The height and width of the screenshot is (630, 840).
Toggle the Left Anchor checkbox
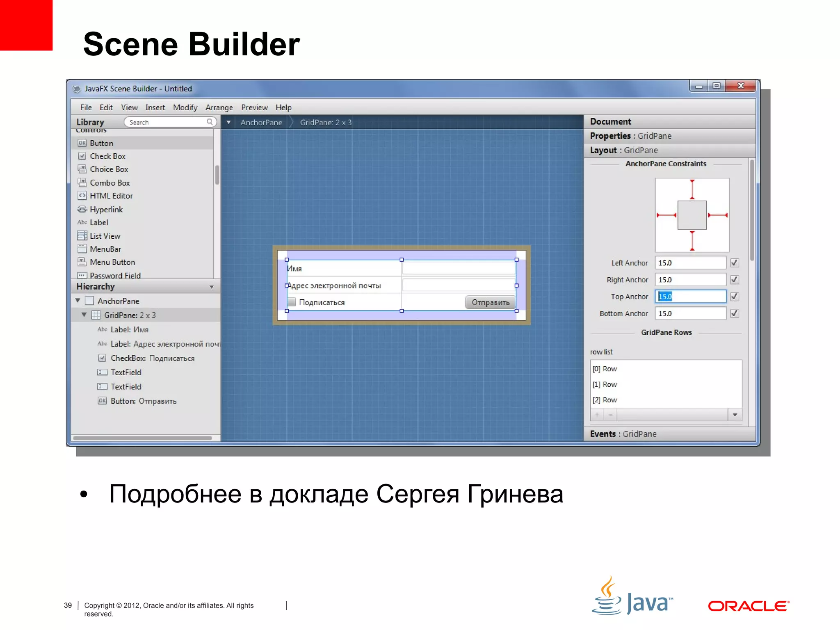(735, 262)
